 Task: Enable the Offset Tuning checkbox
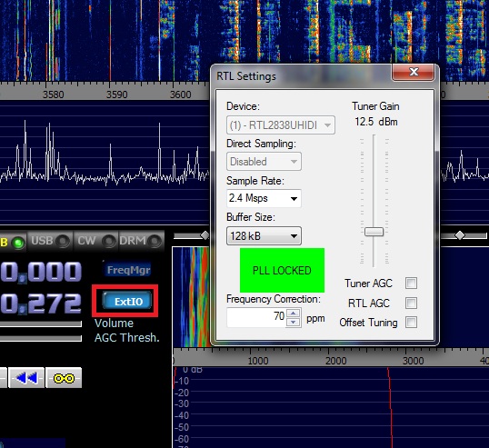pyautogui.click(x=411, y=323)
